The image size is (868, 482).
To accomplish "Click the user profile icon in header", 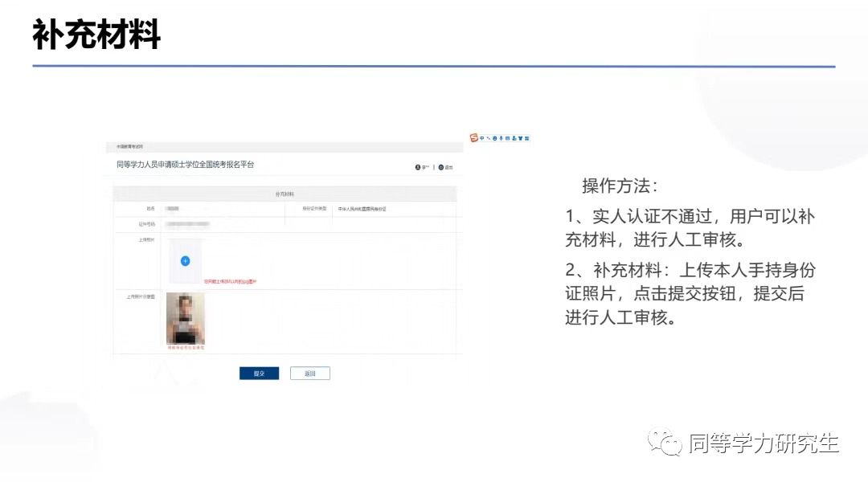I will 419,167.
